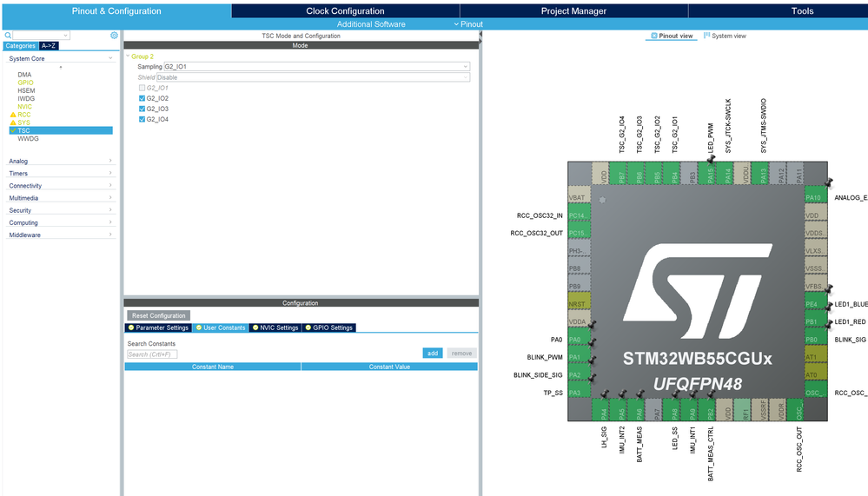Expand the Connectivity category
The width and height of the screenshot is (868, 496).
[x=61, y=185]
